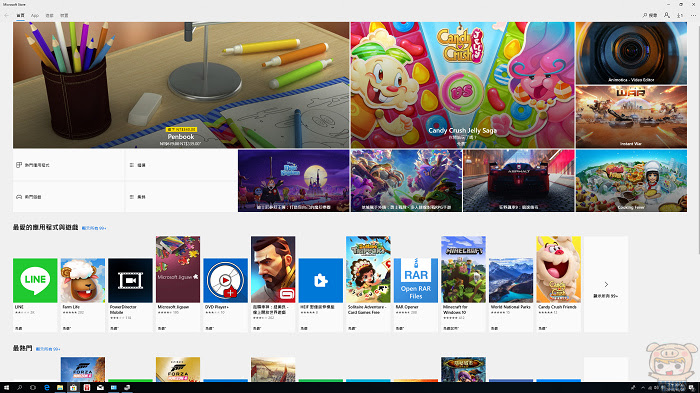
Task: Open File Explorer from the taskbar
Action: [60, 388]
